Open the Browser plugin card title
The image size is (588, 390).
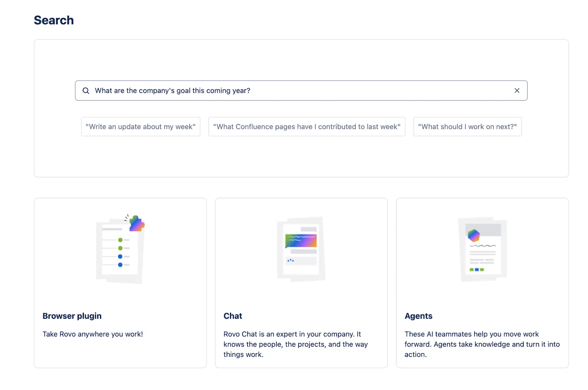72,316
